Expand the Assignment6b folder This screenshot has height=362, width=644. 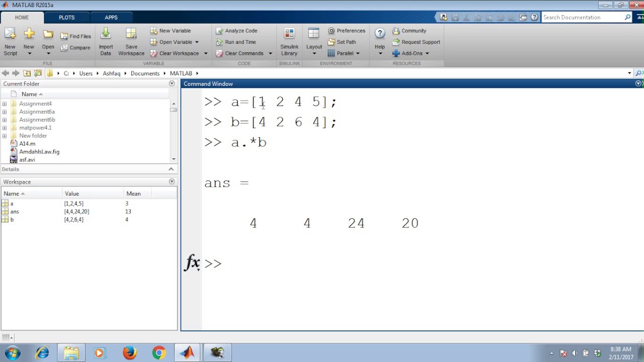click(5, 120)
